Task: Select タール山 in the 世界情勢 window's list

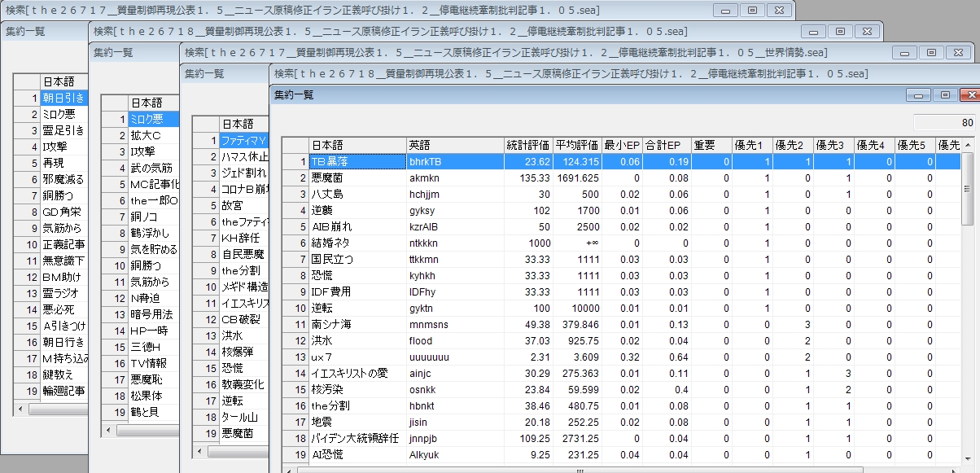Action: 243,417
